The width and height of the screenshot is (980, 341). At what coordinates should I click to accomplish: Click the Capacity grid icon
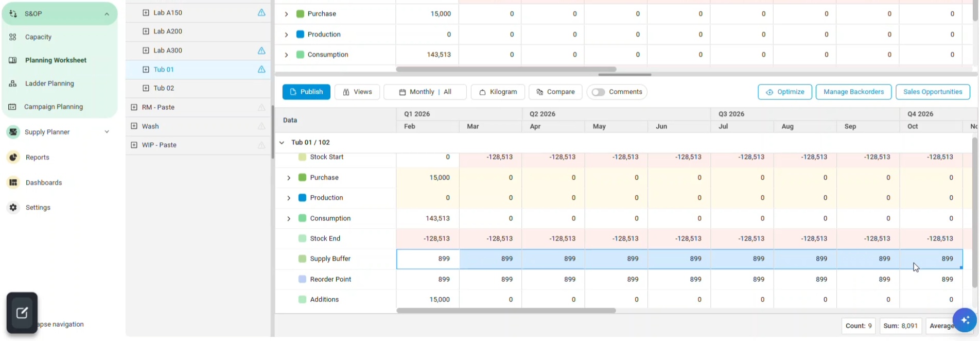click(13, 37)
